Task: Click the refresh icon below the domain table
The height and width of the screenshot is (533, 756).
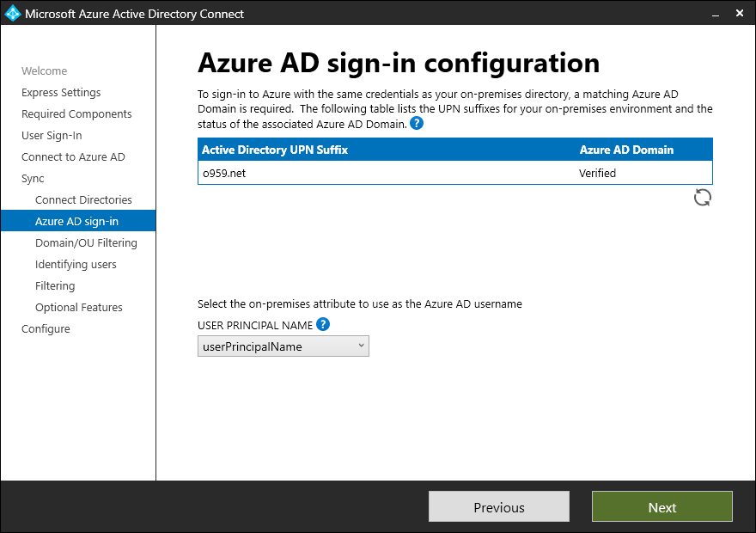Action: (703, 198)
